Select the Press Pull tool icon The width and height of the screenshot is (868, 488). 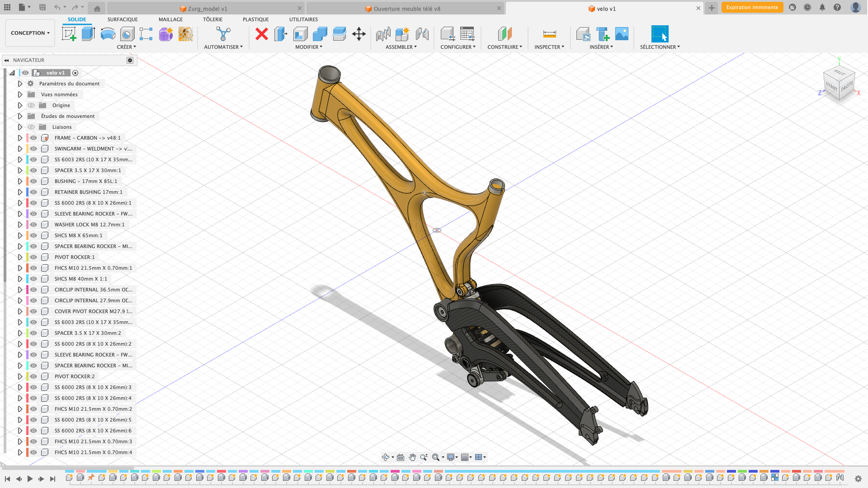[x=281, y=34]
